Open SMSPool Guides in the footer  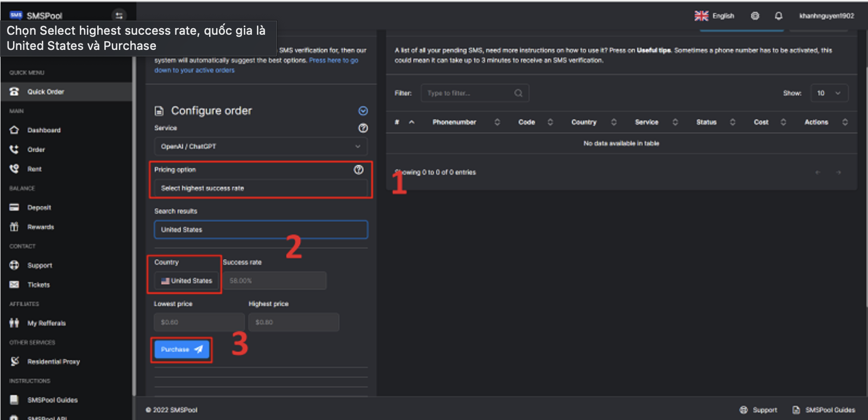[829, 410]
